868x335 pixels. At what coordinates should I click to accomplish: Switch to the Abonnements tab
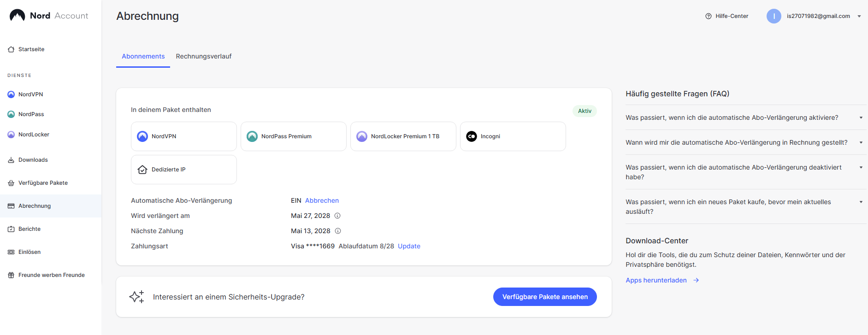143,56
